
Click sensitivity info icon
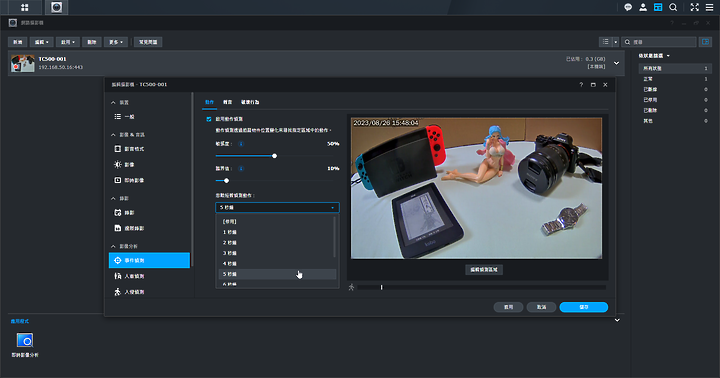tap(241, 144)
